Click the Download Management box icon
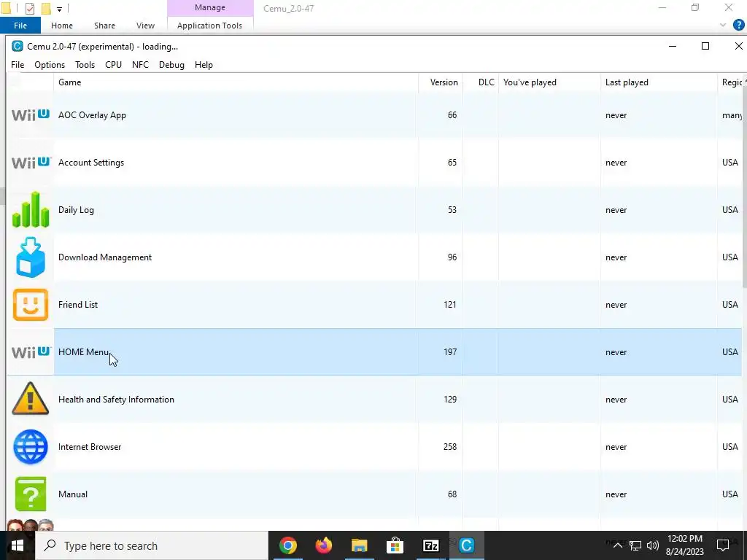 [31, 257]
